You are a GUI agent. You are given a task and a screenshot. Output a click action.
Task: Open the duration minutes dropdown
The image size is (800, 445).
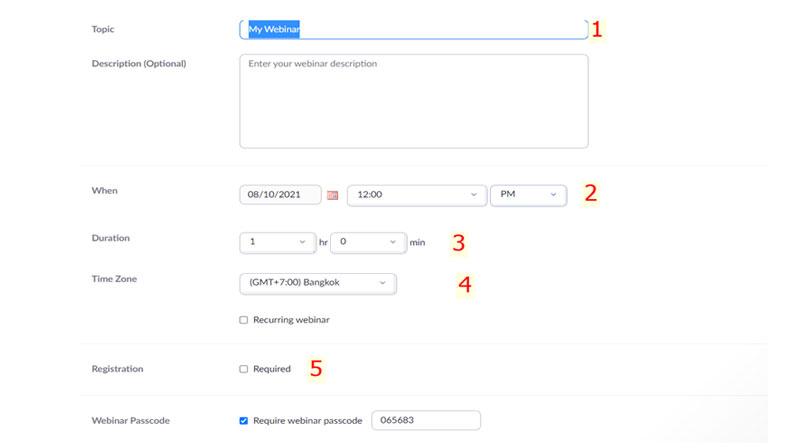pyautogui.click(x=368, y=242)
